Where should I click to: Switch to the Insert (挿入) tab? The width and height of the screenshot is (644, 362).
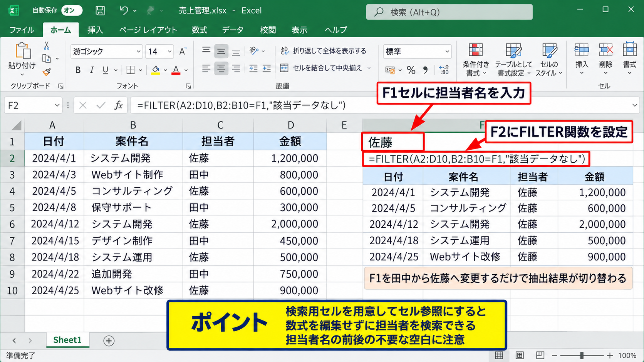(95, 30)
